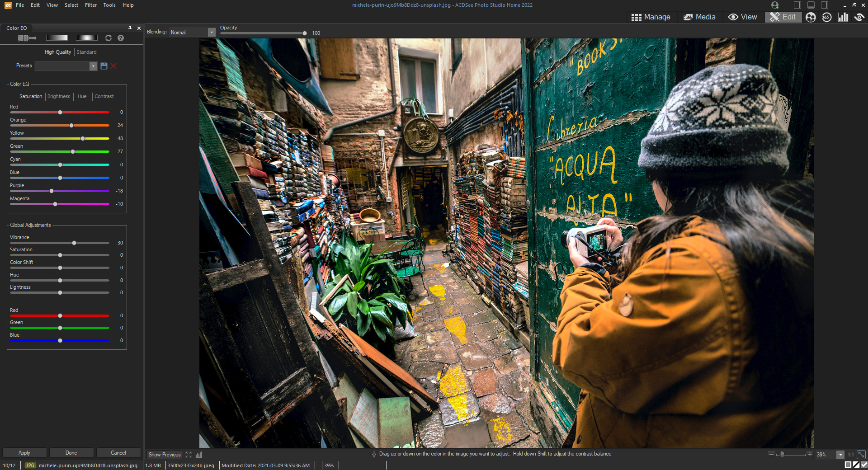Save current settings as preset via disk icon
Screen dimensions: 868x470
tap(104, 66)
